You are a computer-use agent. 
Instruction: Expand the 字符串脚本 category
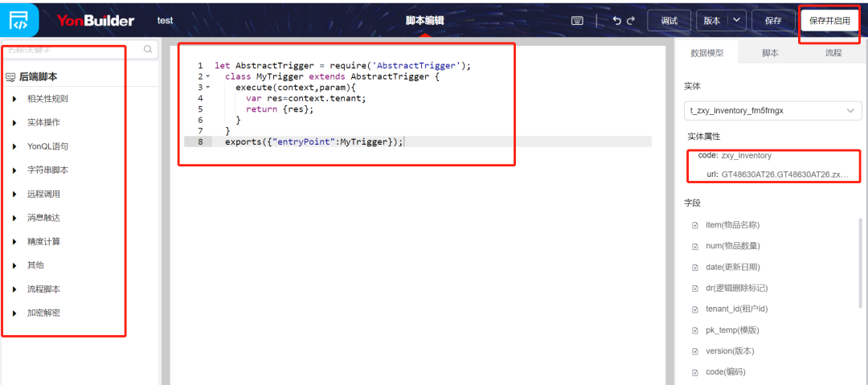[x=15, y=170]
